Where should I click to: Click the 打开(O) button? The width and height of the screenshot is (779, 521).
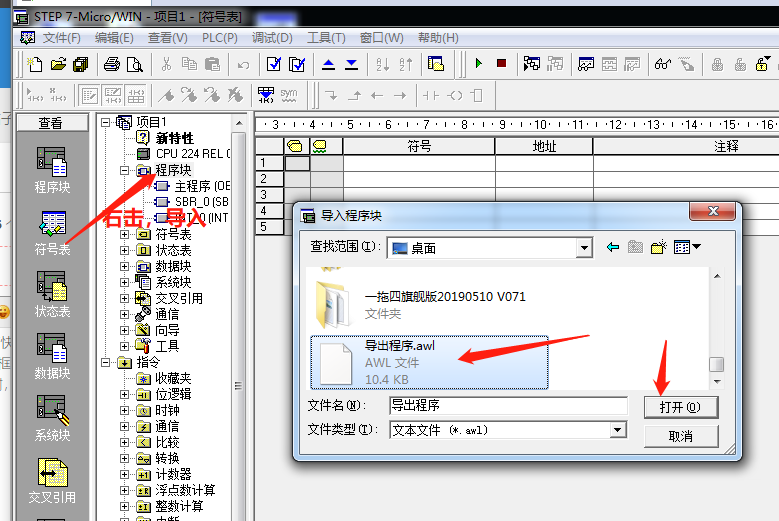tap(681, 407)
